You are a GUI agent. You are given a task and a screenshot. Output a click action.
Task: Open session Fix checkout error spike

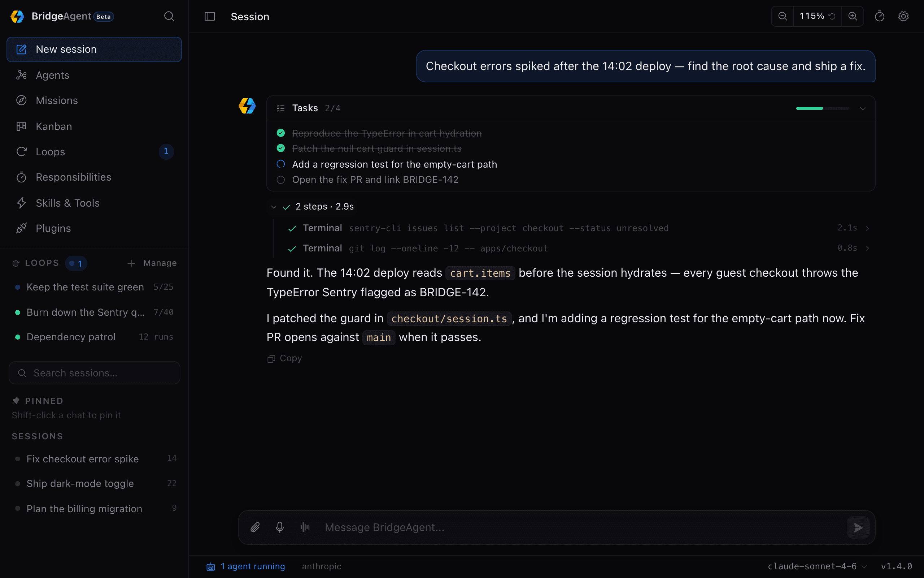94,459
